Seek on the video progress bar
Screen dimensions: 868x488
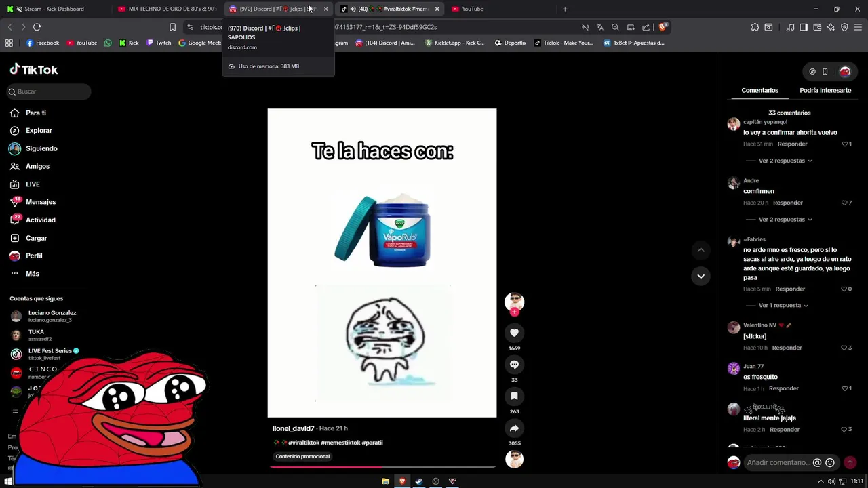click(x=382, y=467)
